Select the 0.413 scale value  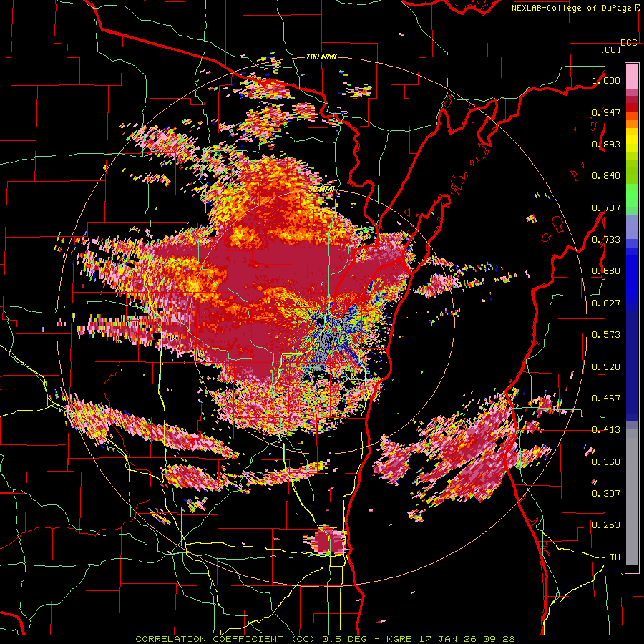[x=606, y=430]
